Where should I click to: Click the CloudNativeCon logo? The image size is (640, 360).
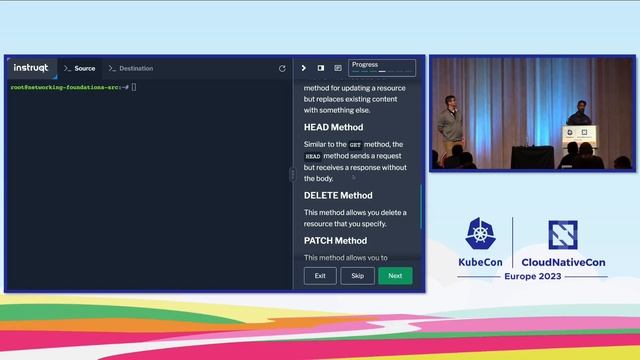pos(563,244)
